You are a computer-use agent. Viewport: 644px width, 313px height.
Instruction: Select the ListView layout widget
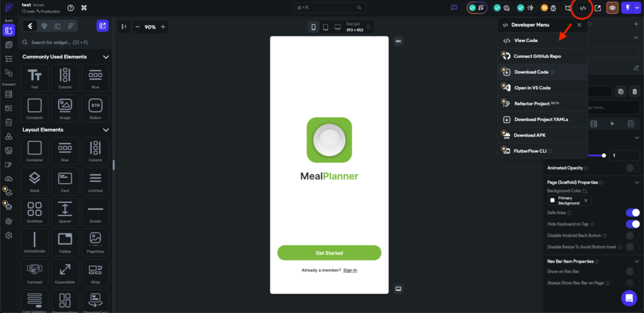coord(96,181)
